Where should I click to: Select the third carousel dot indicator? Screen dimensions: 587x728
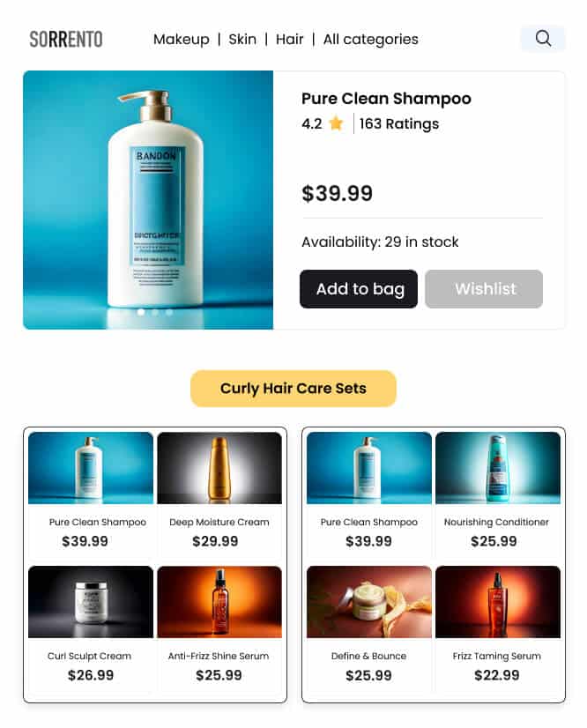[x=169, y=313]
